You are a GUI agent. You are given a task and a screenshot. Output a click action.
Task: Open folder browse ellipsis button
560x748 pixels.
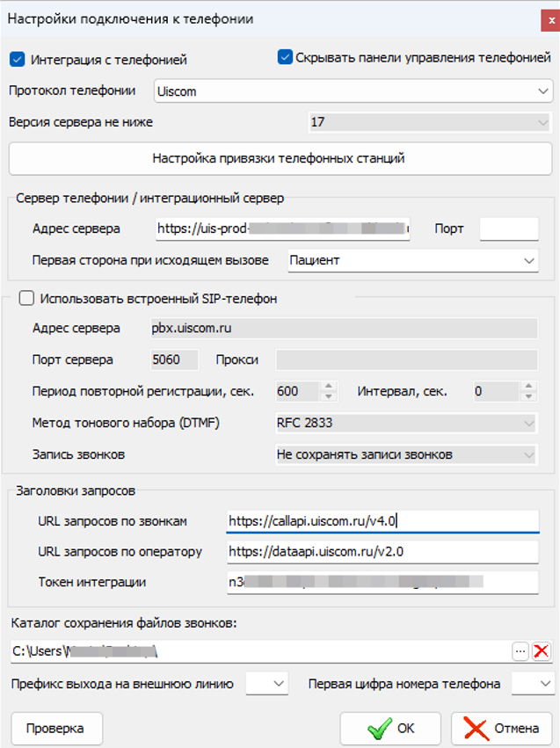pyautogui.click(x=520, y=650)
